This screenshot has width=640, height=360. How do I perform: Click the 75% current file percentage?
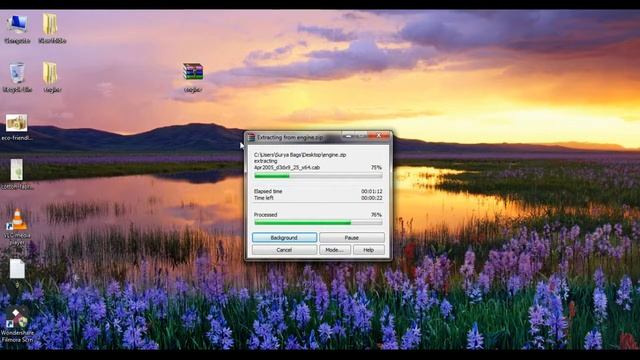376,167
